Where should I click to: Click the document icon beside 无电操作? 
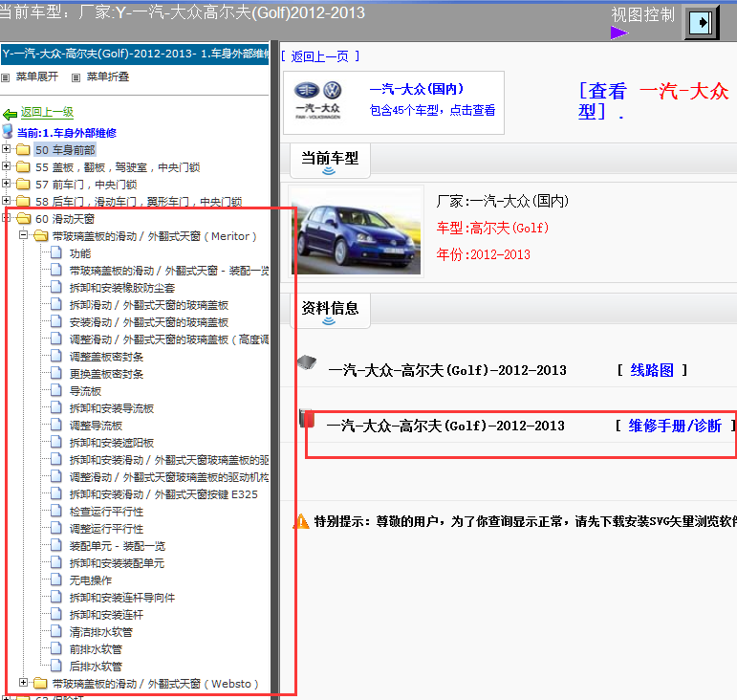56,580
